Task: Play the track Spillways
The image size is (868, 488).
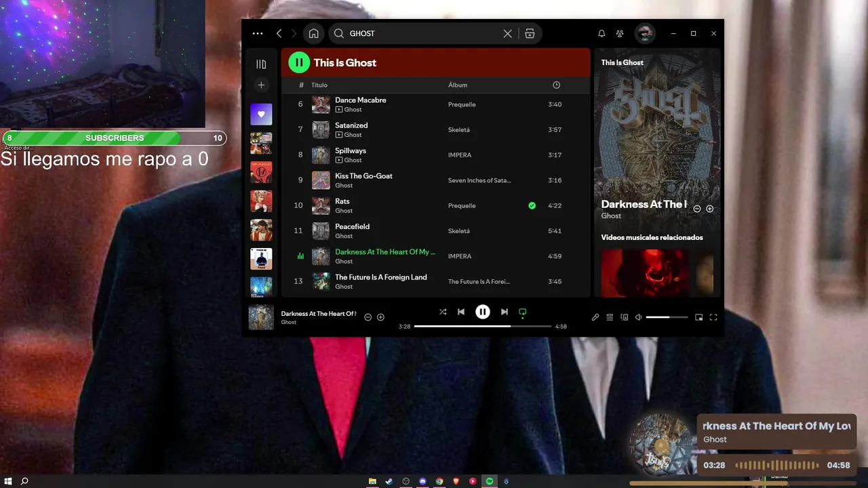Action: point(351,150)
